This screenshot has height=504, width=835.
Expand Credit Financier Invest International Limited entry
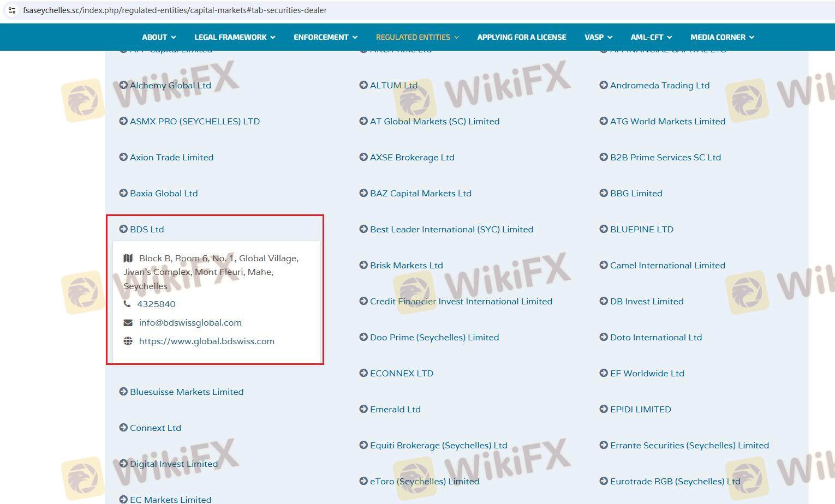461,301
